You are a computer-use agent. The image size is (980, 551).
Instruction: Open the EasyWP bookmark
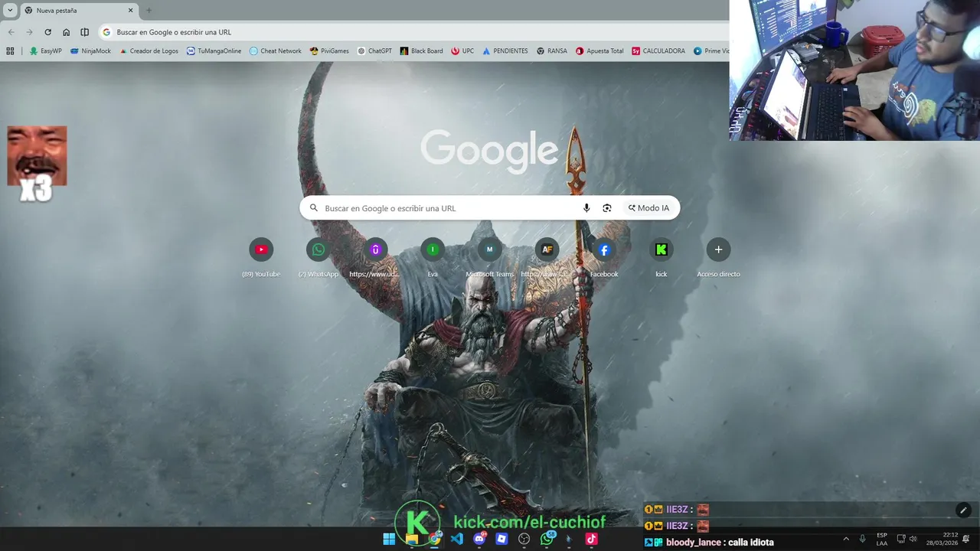tap(46, 51)
